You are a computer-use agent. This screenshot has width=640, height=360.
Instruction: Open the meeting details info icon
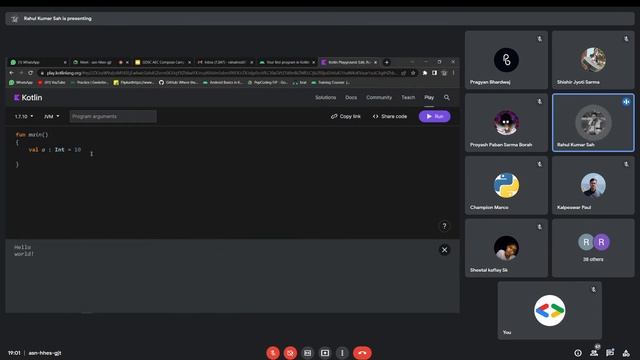578,353
